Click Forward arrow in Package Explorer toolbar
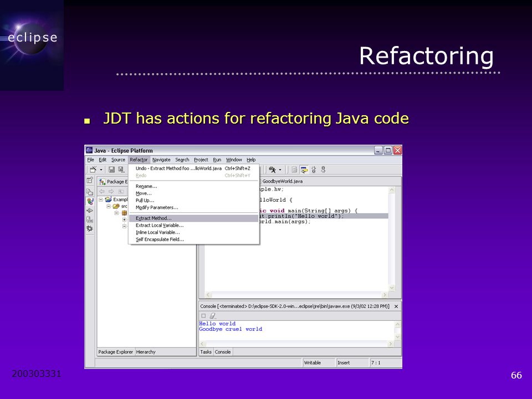This screenshot has height=399, width=532. (111, 191)
